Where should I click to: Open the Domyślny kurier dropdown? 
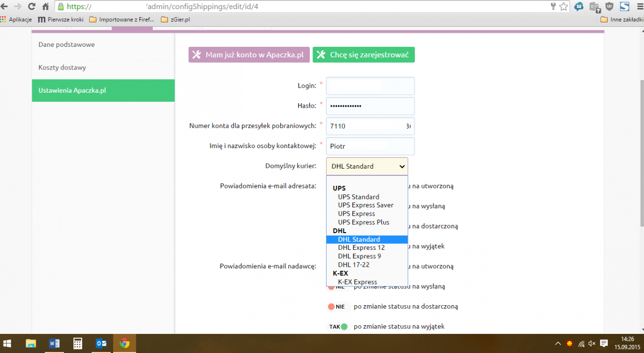coord(367,166)
